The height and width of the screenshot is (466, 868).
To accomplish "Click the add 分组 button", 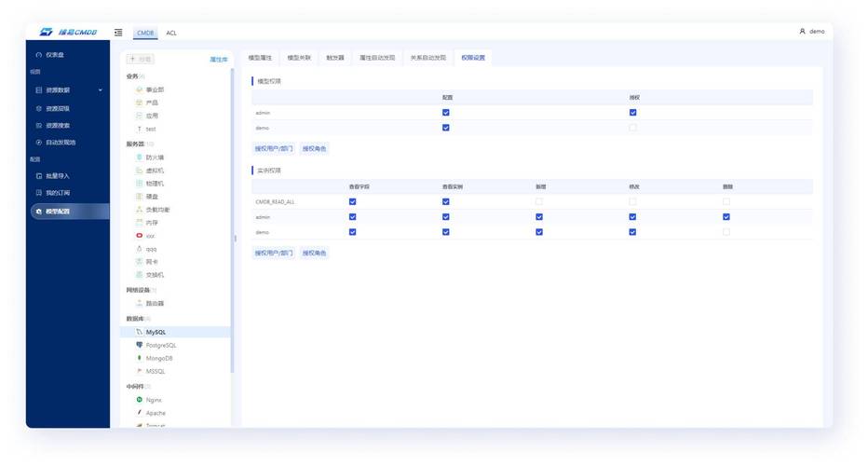I will (141, 59).
